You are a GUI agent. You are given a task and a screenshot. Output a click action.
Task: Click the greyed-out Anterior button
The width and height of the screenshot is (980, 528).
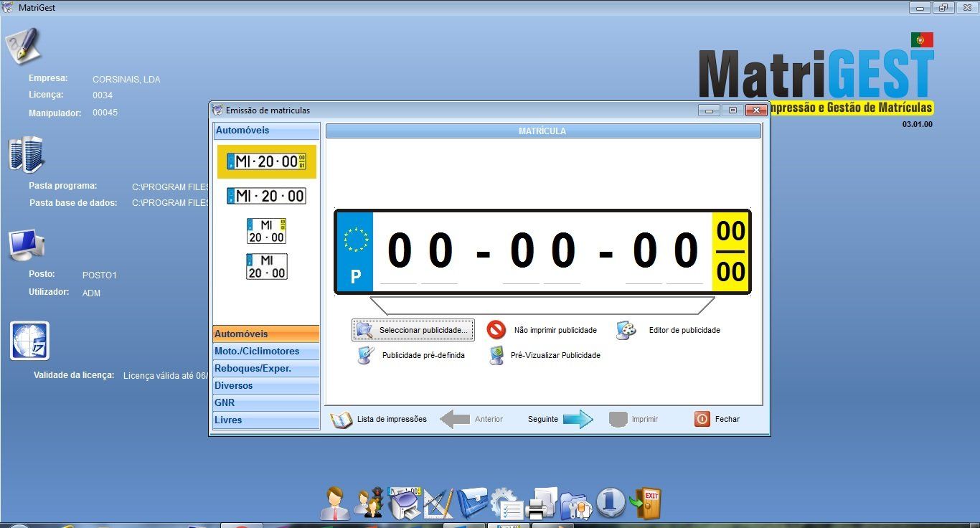coord(471,419)
